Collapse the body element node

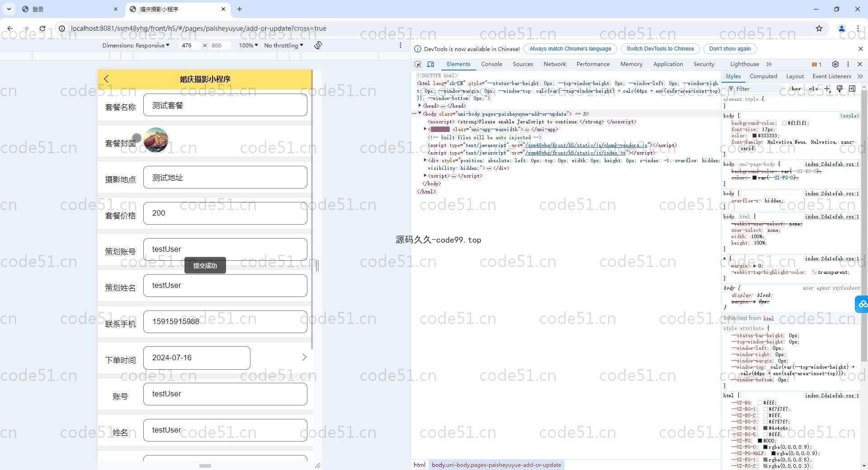420,113
